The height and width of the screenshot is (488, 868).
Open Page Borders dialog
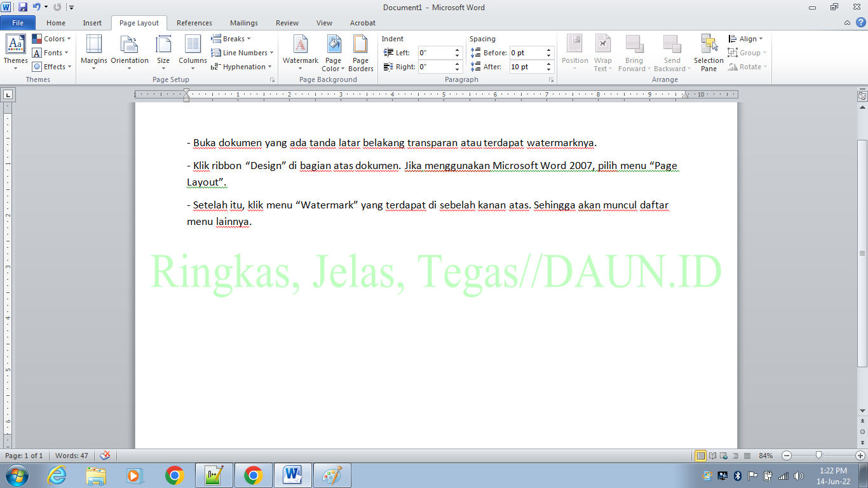(360, 52)
